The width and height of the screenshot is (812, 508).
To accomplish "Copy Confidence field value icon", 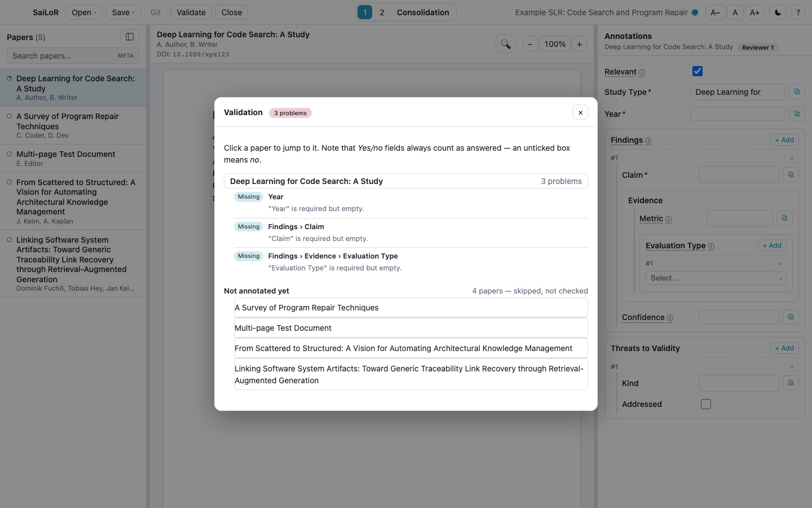I will (791, 317).
